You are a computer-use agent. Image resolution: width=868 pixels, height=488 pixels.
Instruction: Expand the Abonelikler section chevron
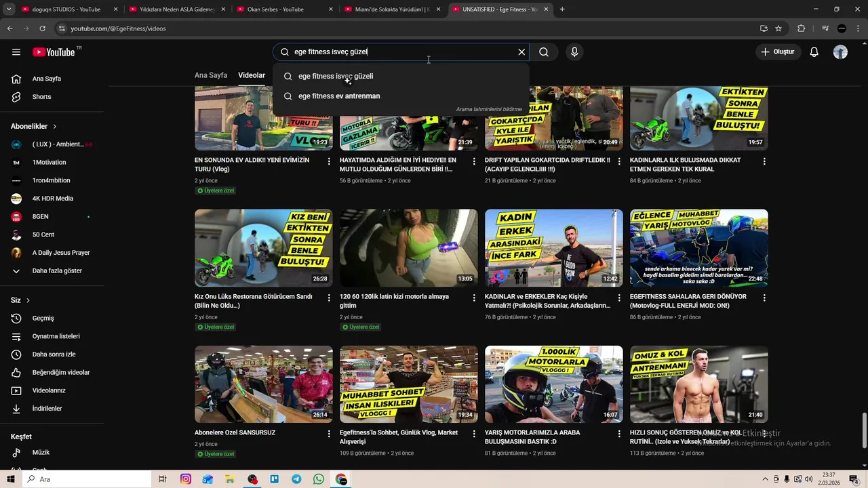point(55,127)
